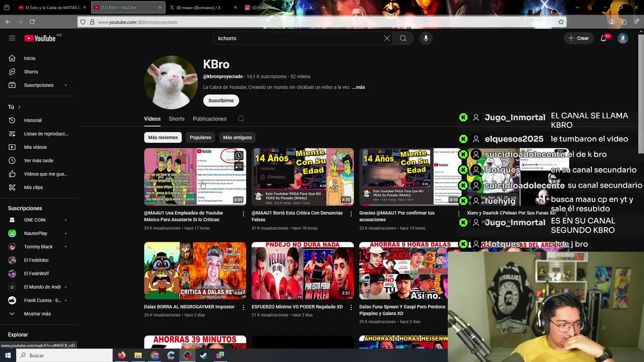Switch to El Éxito y la Caída browser tab
This screenshot has height=362, width=644.
[x=51, y=8]
